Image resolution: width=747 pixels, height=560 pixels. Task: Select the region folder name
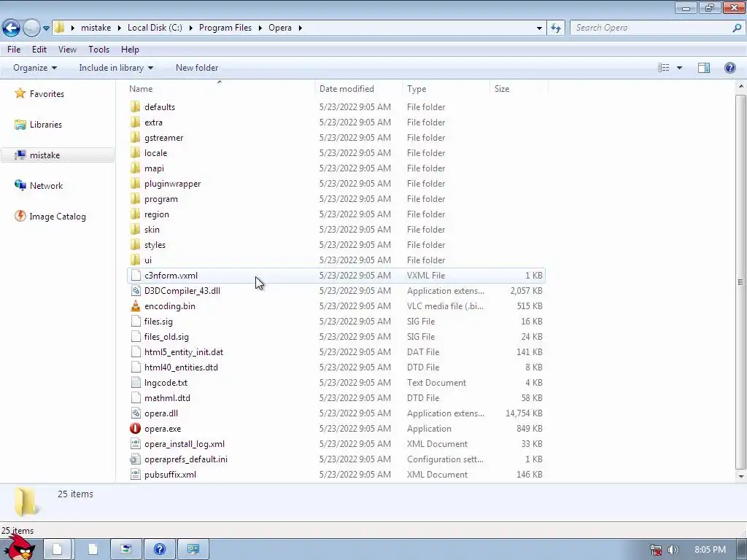tap(157, 214)
